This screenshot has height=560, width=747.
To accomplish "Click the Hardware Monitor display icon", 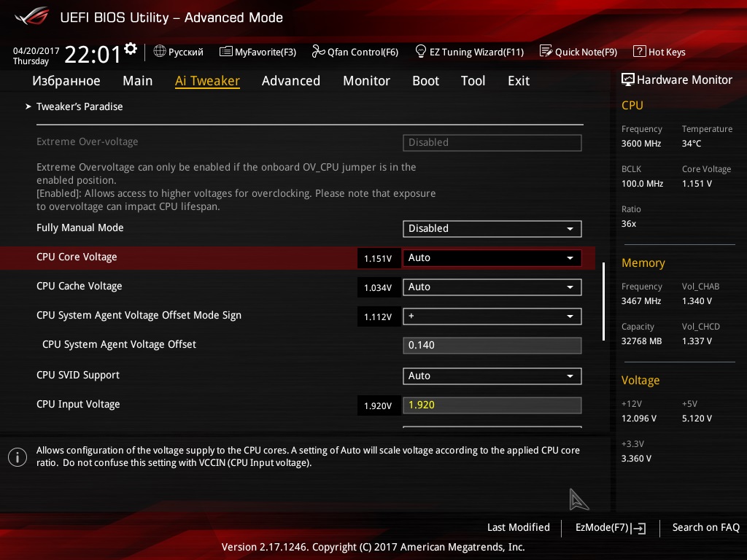I will click(x=628, y=79).
